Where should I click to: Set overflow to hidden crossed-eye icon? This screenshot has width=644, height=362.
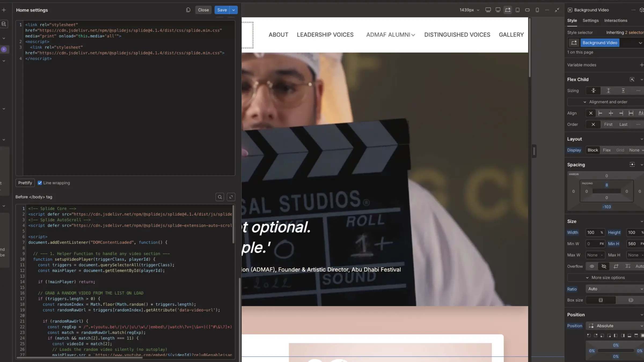click(604, 266)
